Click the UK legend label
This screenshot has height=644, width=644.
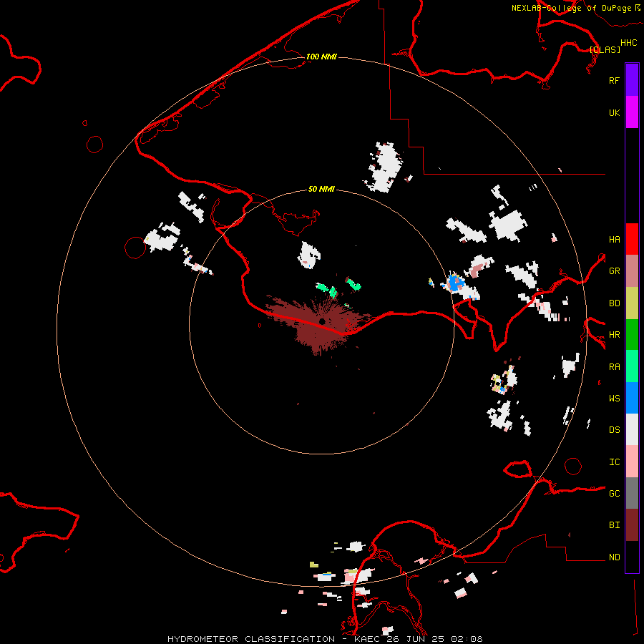(x=614, y=112)
